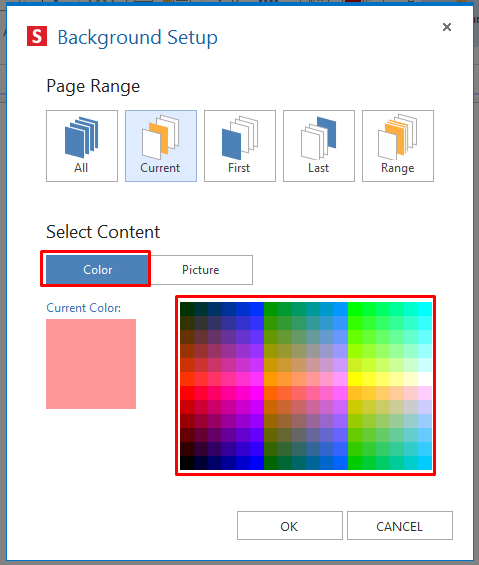Image resolution: width=479 pixels, height=565 pixels.
Task: Select the First page icon
Action: (240, 146)
